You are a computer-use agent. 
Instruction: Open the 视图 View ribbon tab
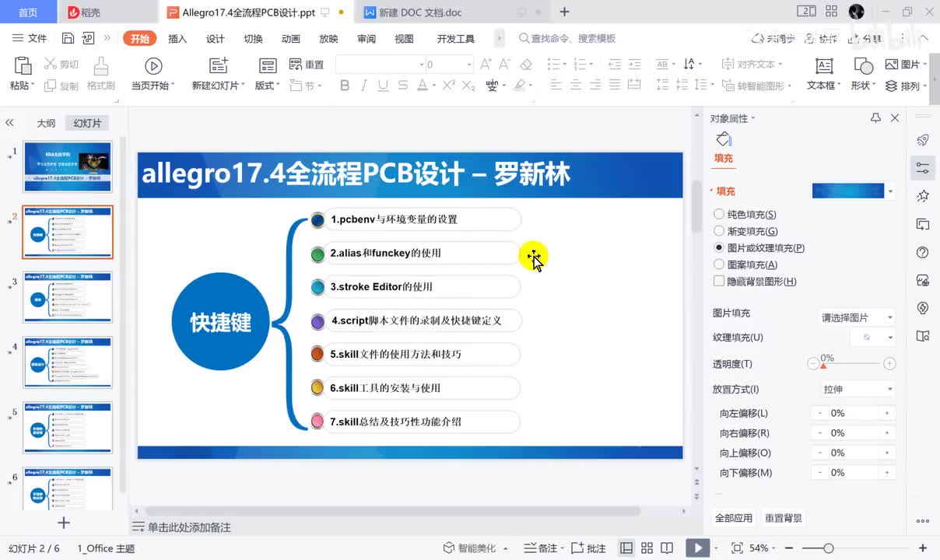pos(404,39)
